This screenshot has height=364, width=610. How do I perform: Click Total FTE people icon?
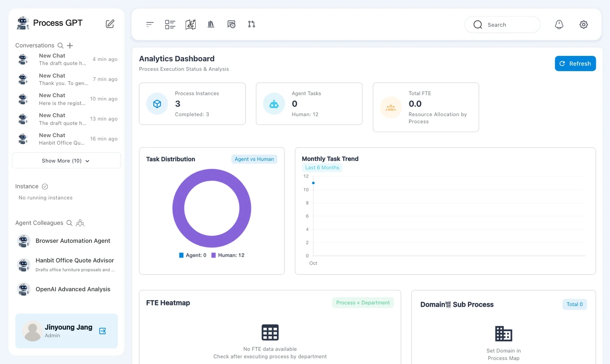pyautogui.click(x=391, y=107)
